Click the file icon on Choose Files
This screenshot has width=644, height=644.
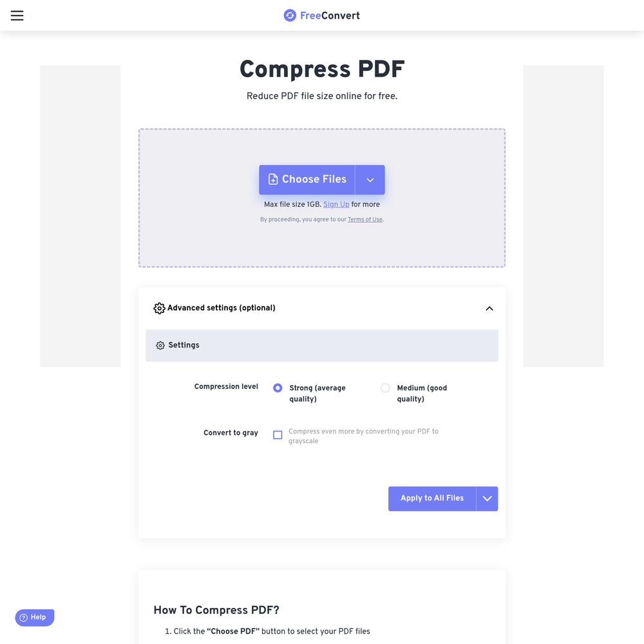pos(273,179)
